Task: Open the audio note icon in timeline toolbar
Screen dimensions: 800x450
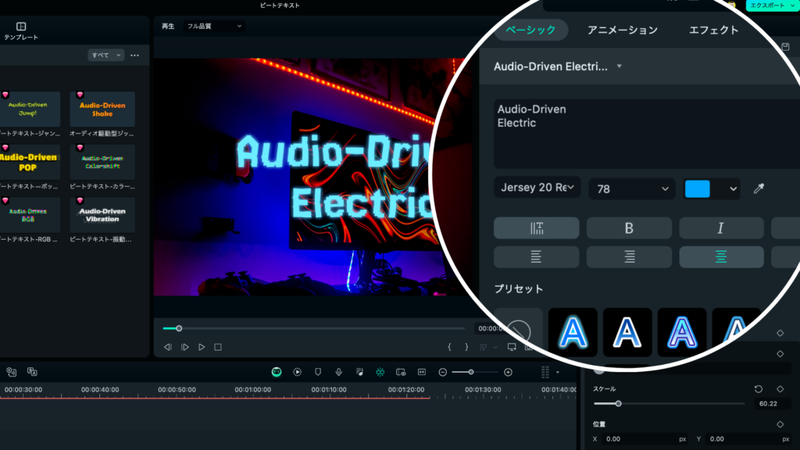Action: [360, 372]
